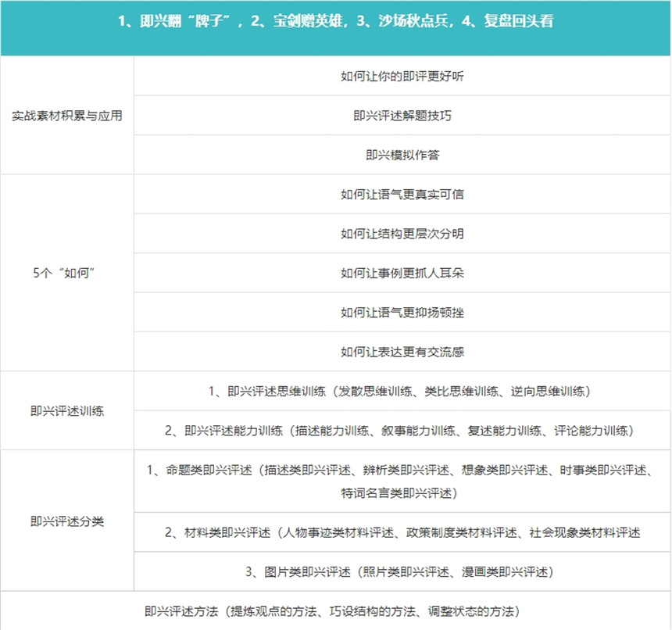This screenshot has width=672, height=630.
Task: Click the row 如何让事例更抓人耳朵
Action: click(x=402, y=273)
